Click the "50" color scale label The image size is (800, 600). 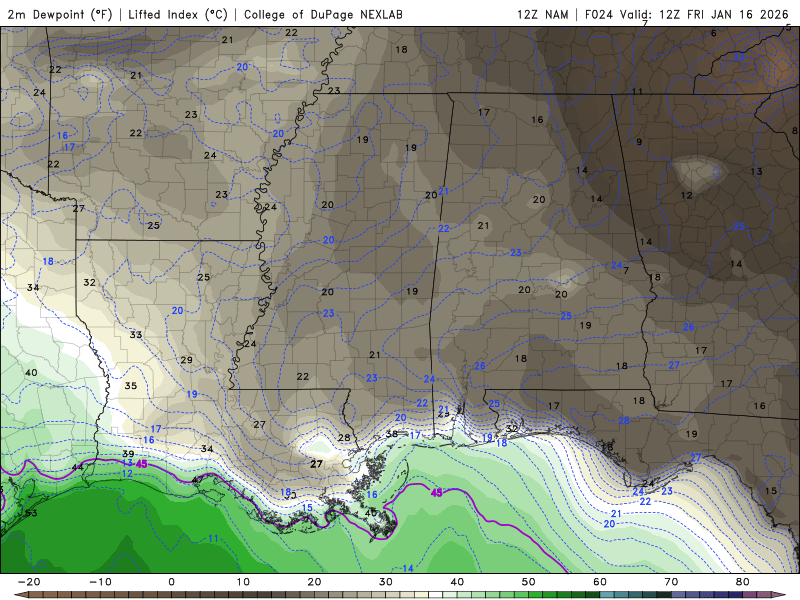(x=529, y=582)
